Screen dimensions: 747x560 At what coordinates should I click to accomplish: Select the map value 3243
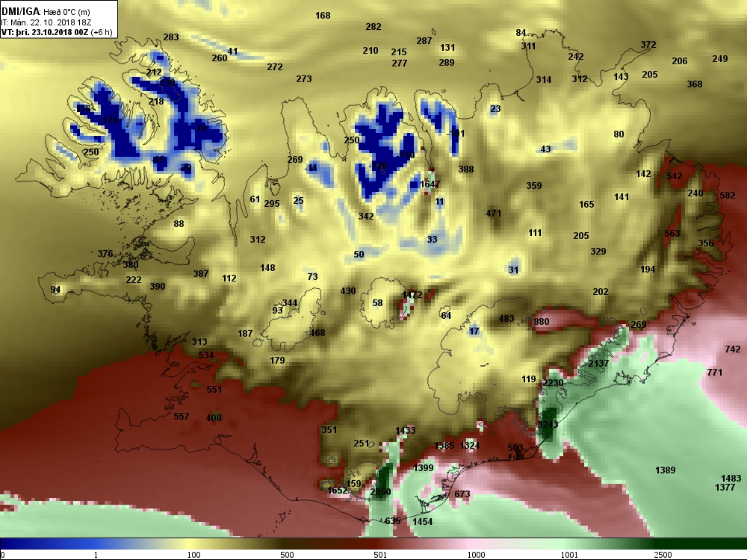pos(548,424)
